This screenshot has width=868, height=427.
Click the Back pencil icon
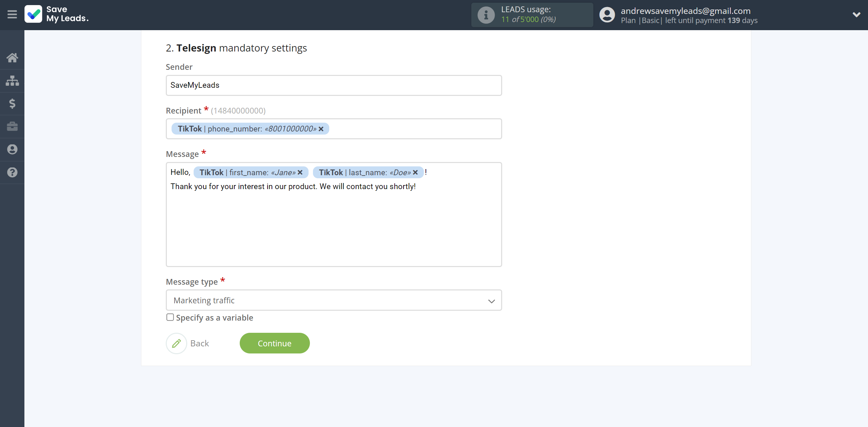pos(176,343)
